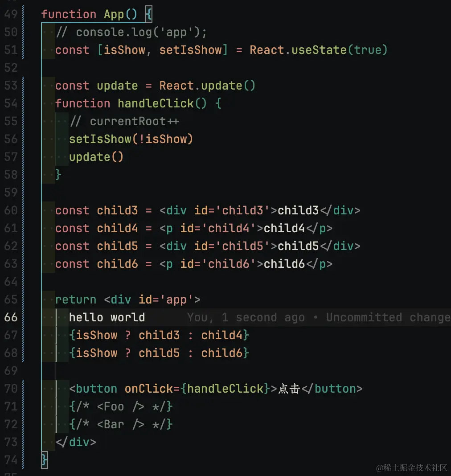Click the closing brace on line 74
The width and height of the screenshot is (451, 476).
pyautogui.click(x=45, y=460)
